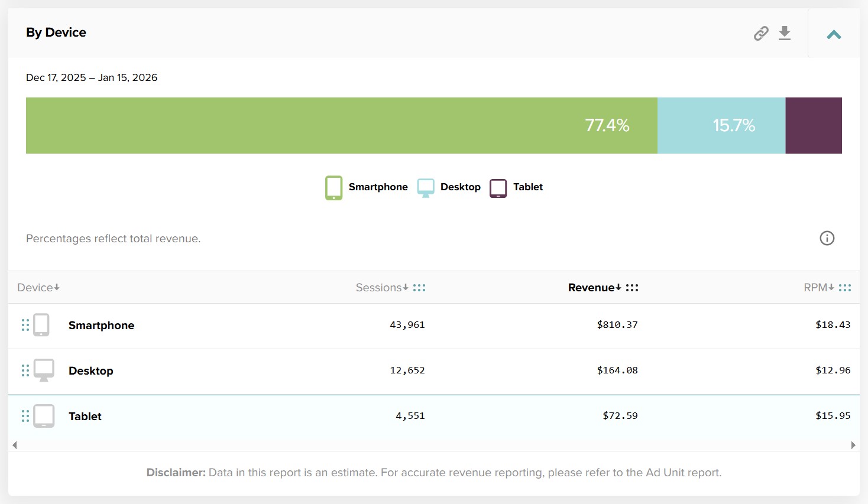
Task: Toggle Smartphone in the chart legend
Action: click(x=367, y=187)
